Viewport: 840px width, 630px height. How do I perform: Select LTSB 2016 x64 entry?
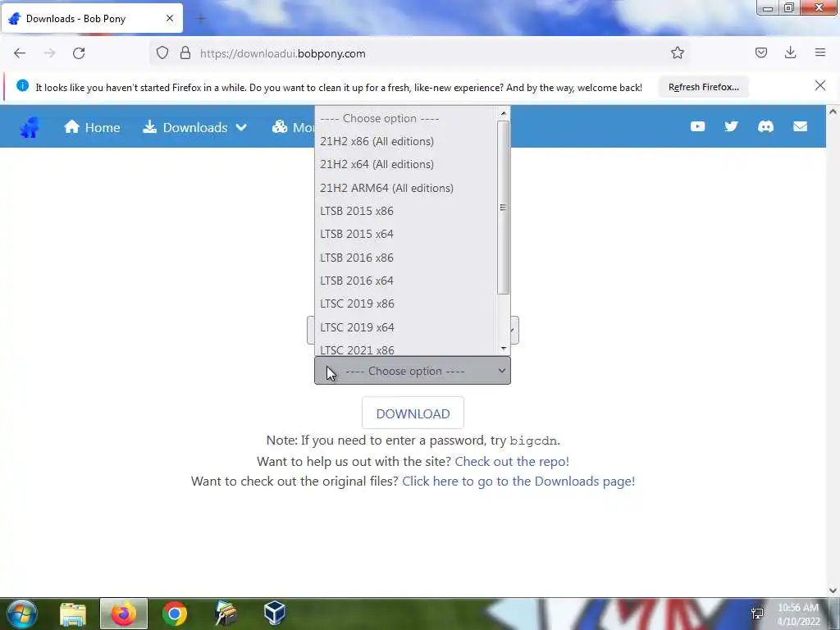click(x=405, y=281)
